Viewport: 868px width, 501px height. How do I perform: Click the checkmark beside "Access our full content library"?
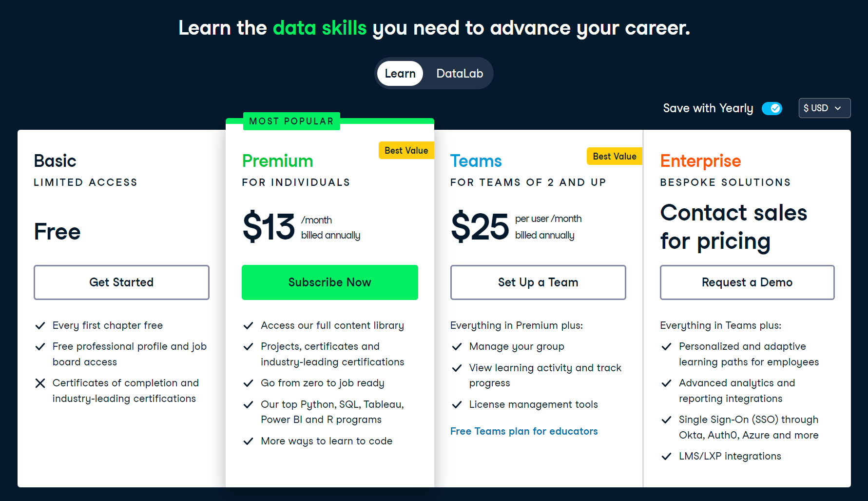[x=249, y=325]
